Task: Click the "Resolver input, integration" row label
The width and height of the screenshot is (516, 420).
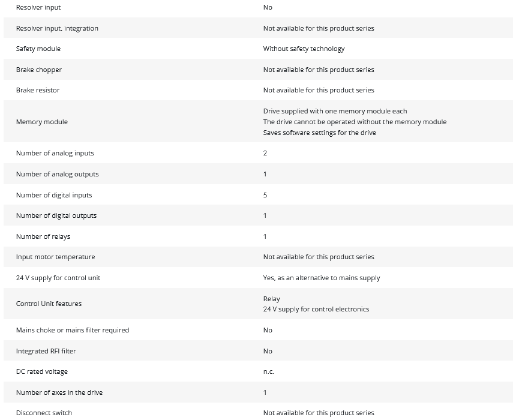Action: pyautogui.click(x=57, y=28)
